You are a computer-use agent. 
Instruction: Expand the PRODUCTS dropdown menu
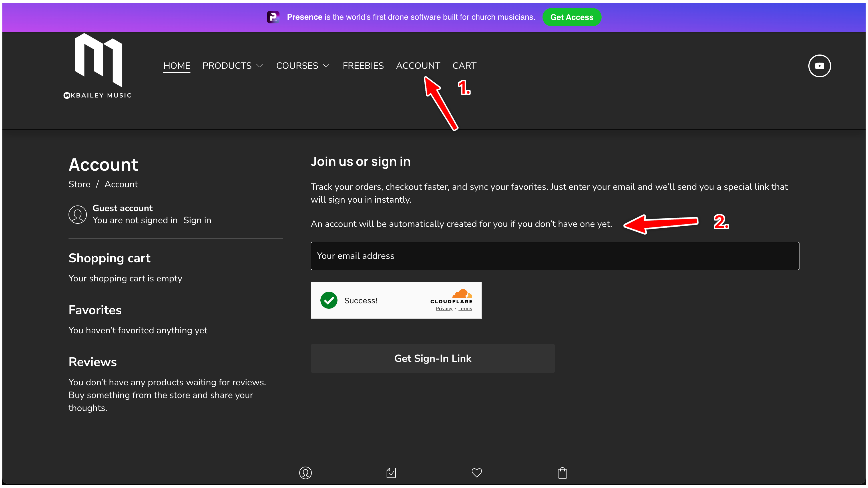[232, 66]
